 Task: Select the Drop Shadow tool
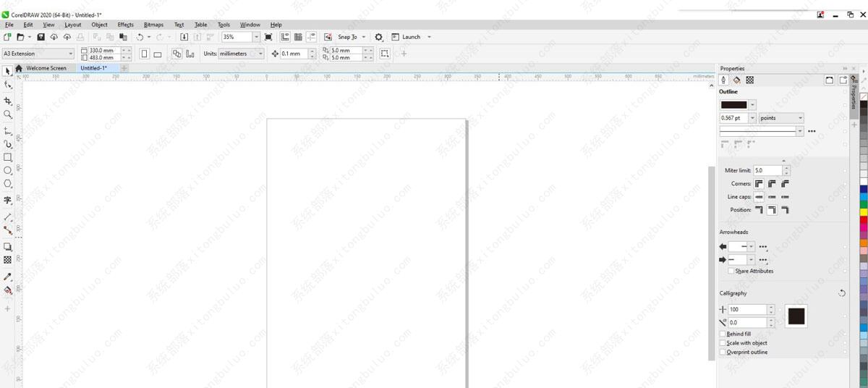click(x=7, y=247)
